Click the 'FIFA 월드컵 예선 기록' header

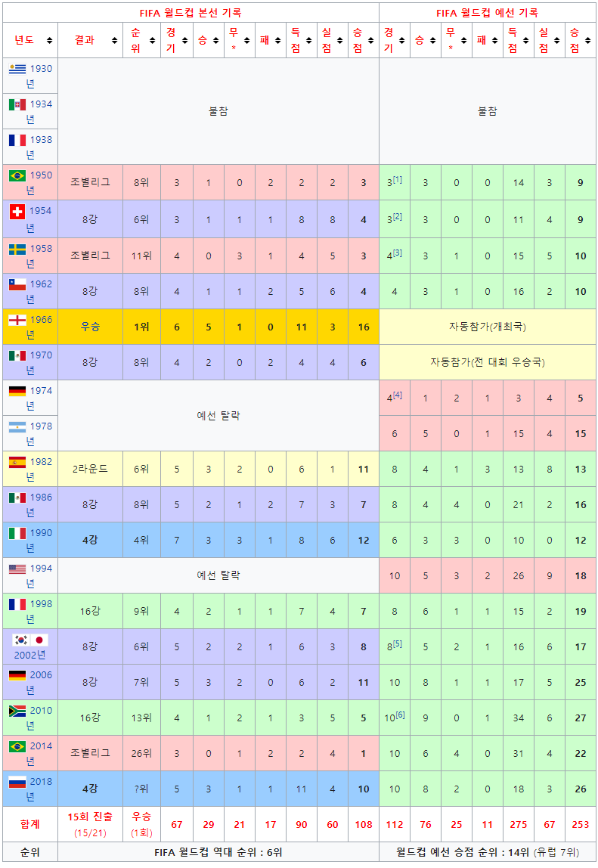[x=488, y=13]
